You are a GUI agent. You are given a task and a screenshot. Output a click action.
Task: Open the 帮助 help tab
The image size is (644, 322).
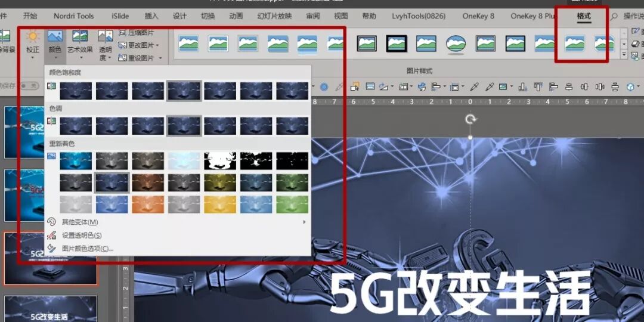tap(369, 16)
